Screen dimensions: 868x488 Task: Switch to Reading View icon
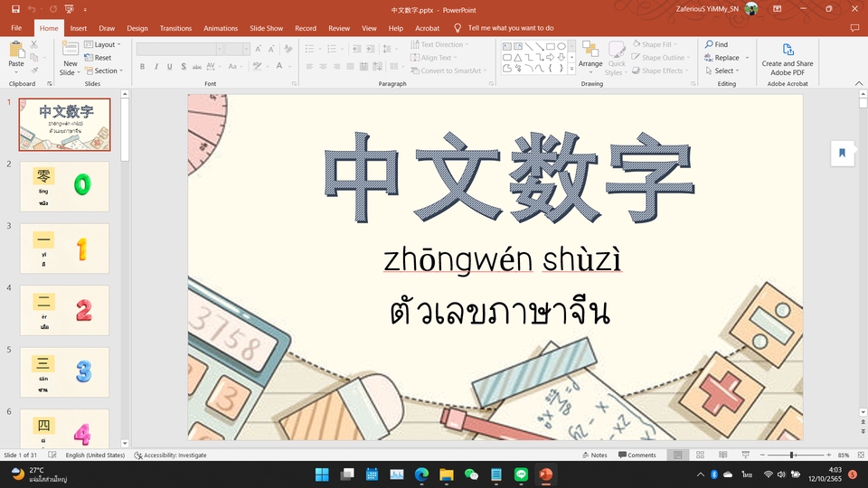(723, 455)
